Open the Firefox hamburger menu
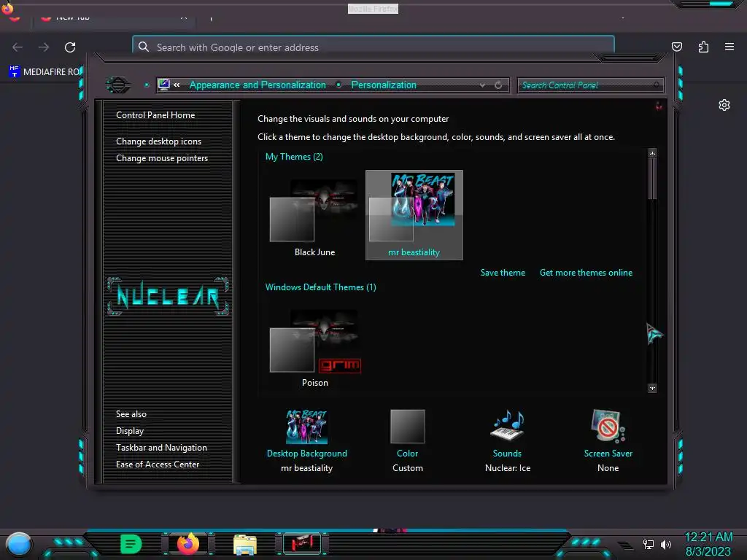 pyautogui.click(x=729, y=47)
